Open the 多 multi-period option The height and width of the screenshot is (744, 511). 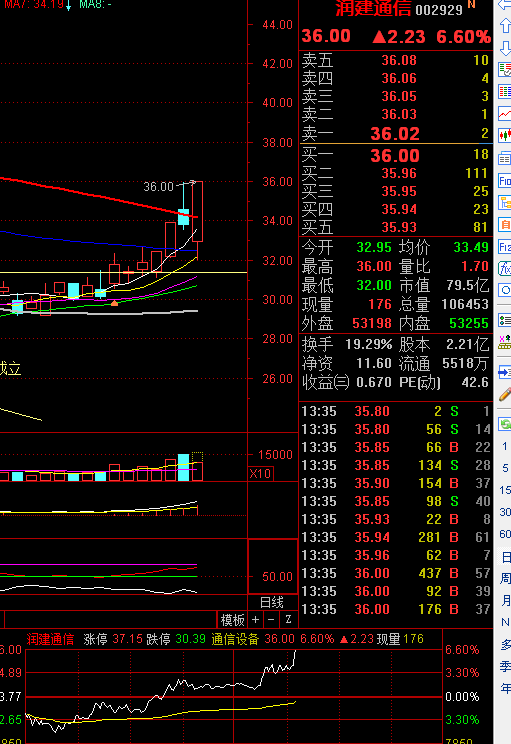click(x=505, y=644)
